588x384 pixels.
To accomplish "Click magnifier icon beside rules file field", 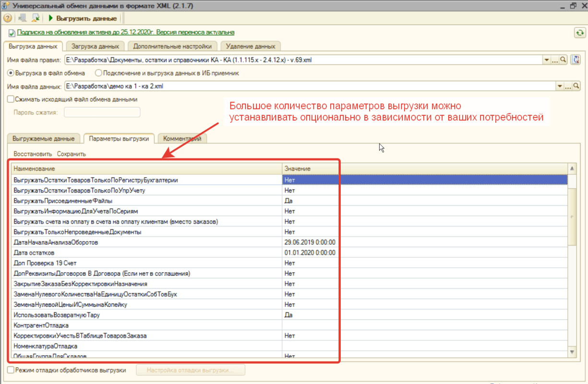I will [x=564, y=60].
